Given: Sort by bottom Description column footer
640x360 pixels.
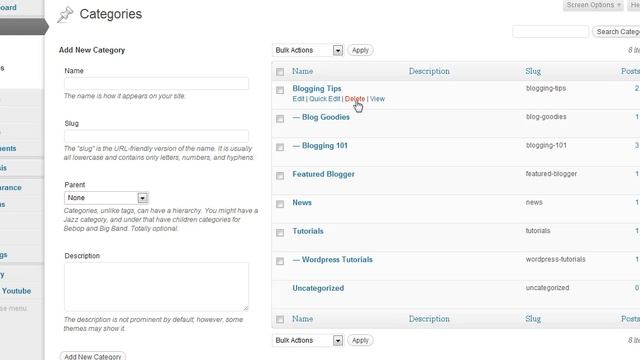Looking at the screenshot, I should pos(429,319).
